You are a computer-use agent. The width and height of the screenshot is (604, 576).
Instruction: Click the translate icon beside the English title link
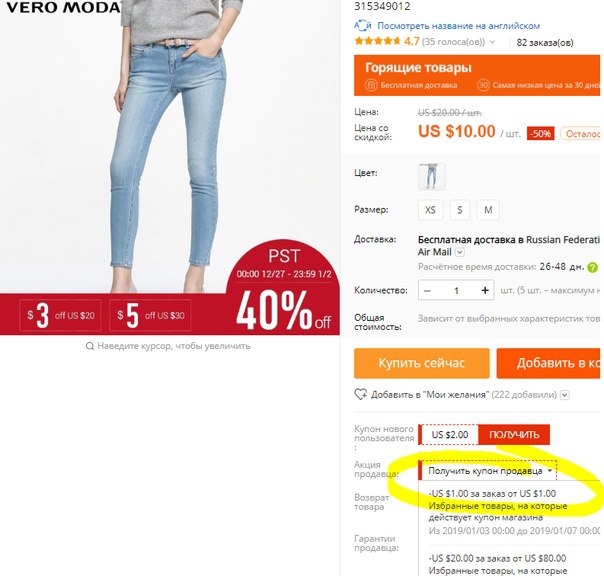click(362, 26)
